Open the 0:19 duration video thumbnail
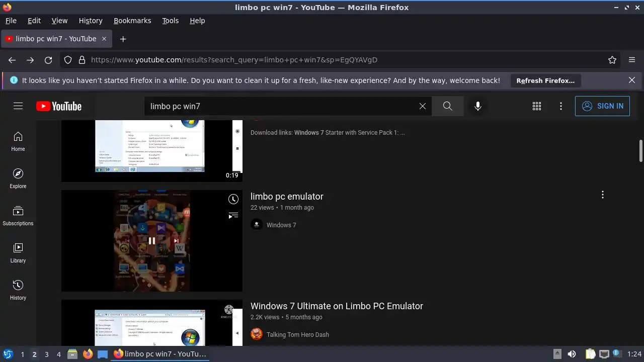The height and width of the screenshot is (362, 644). pos(152,151)
